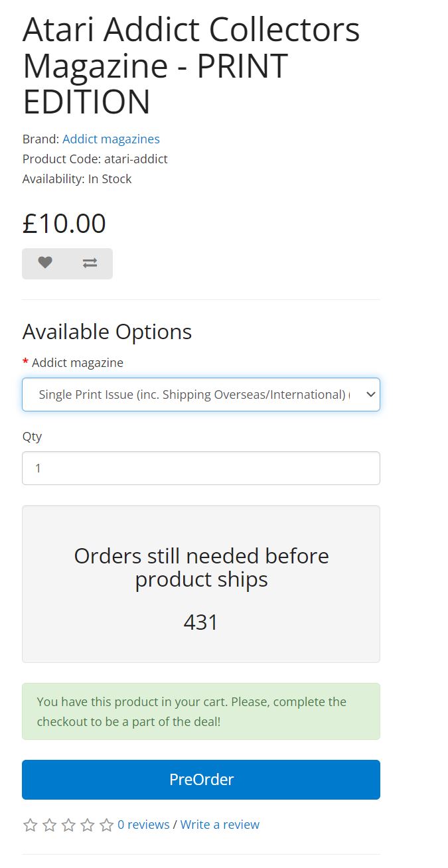Click the Available Options heading
The height and width of the screenshot is (868, 448).
point(107,332)
